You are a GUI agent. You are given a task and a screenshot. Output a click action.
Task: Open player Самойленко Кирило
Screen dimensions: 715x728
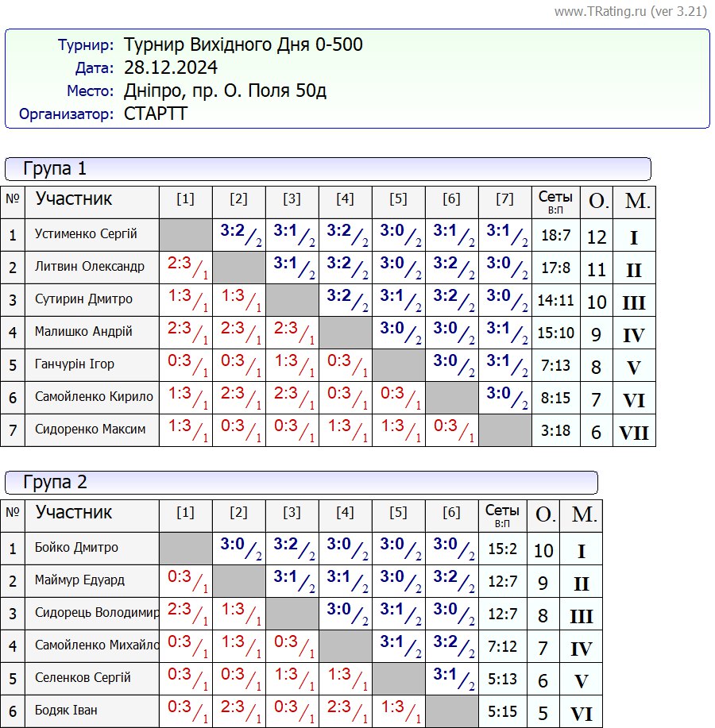click(x=94, y=397)
